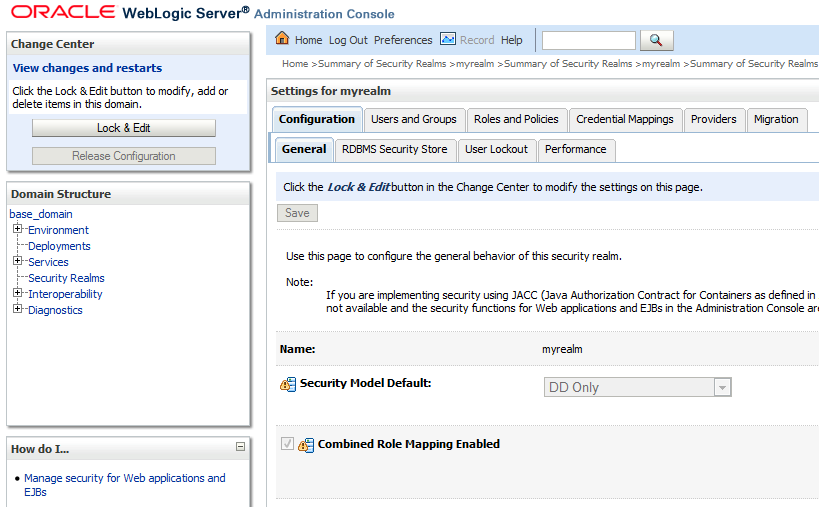Open the Providers tab
The height and width of the screenshot is (507, 819).
pos(713,119)
